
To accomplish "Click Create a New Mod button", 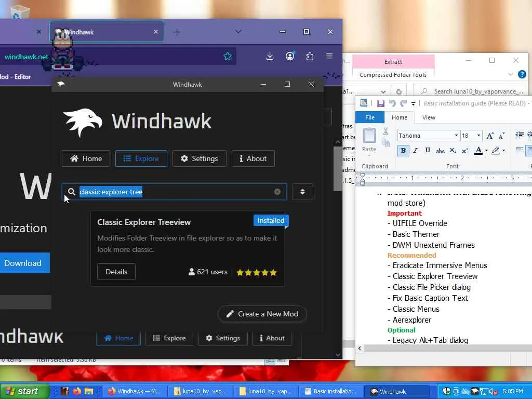I will point(262,314).
